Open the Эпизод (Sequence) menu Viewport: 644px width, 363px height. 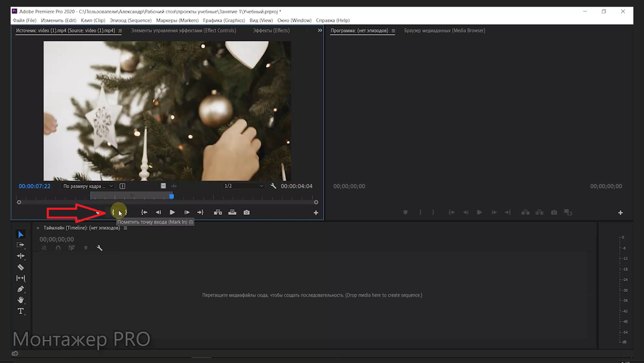[x=130, y=20]
